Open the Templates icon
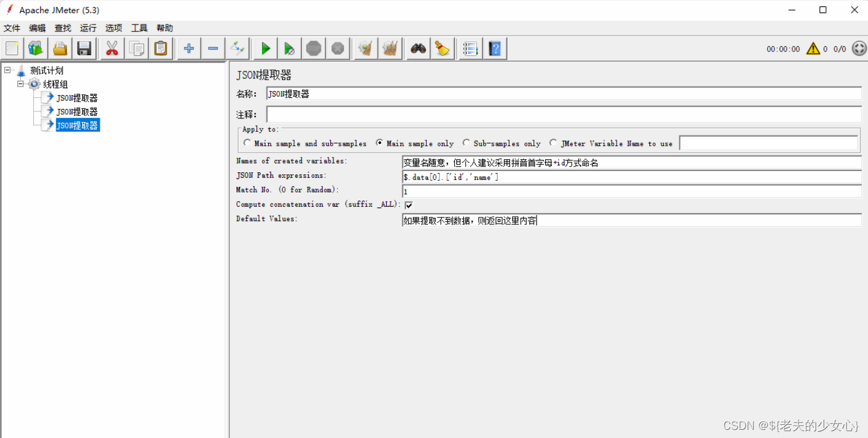 click(35, 48)
